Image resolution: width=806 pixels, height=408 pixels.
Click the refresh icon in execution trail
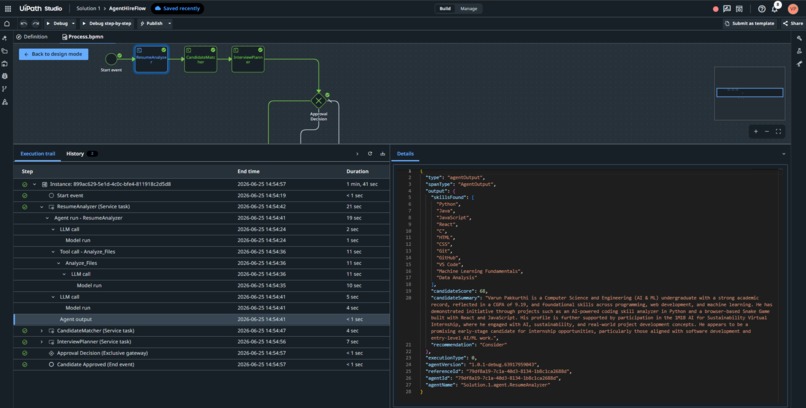coord(370,154)
